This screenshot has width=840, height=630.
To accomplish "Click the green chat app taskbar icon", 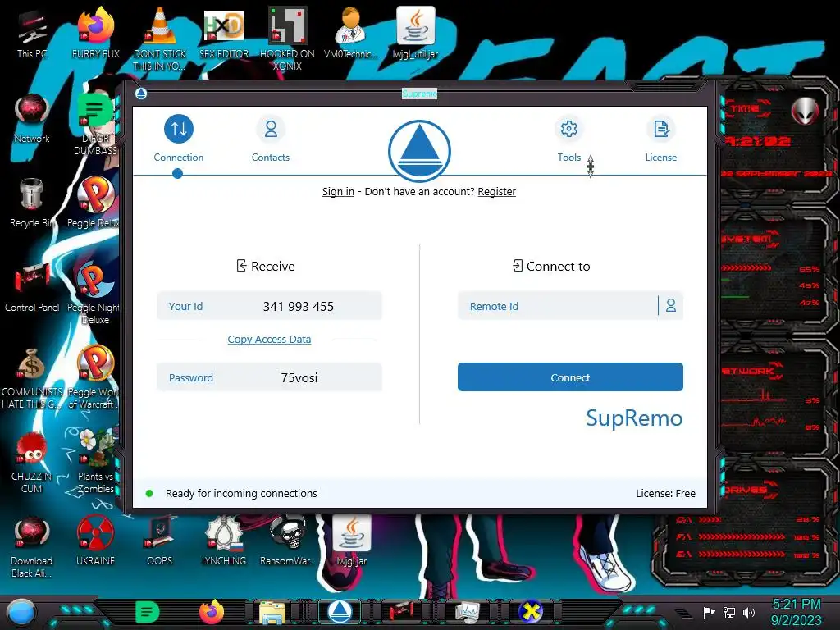I will click(148, 612).
